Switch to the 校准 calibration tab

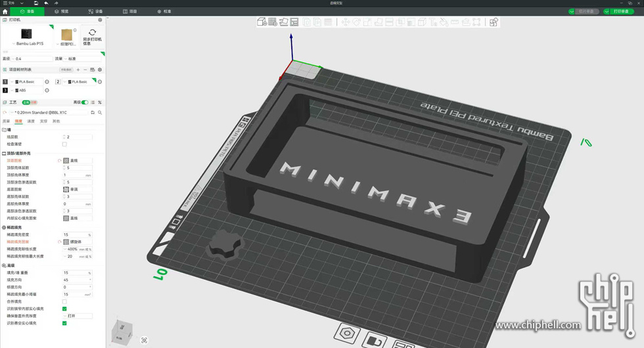pyautogui.click(x=164, y=12)
